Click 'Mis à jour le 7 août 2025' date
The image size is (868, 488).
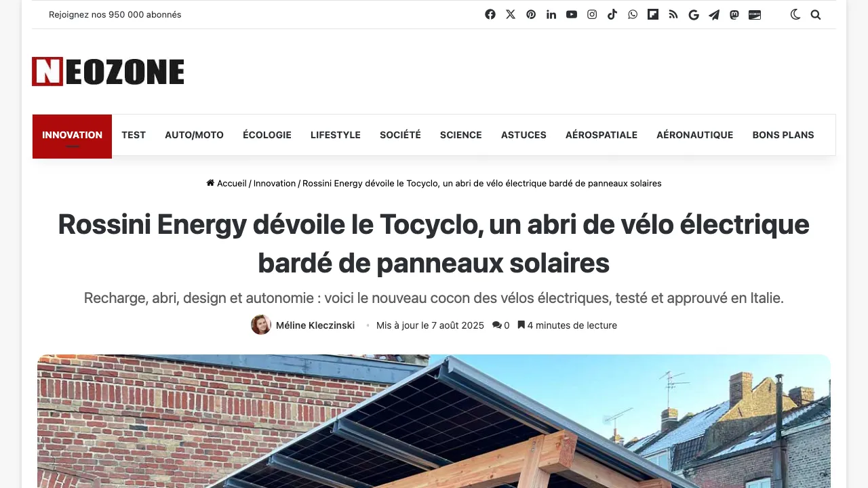(430, 325)
